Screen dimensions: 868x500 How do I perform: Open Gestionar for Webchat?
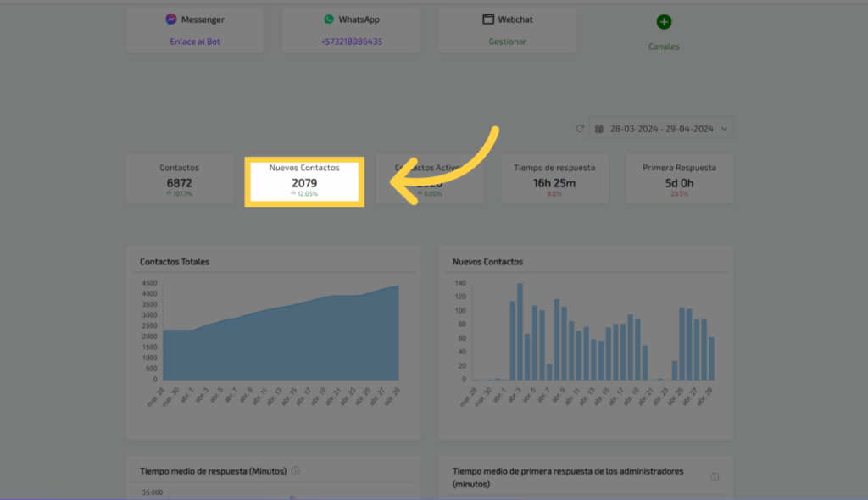507,42
